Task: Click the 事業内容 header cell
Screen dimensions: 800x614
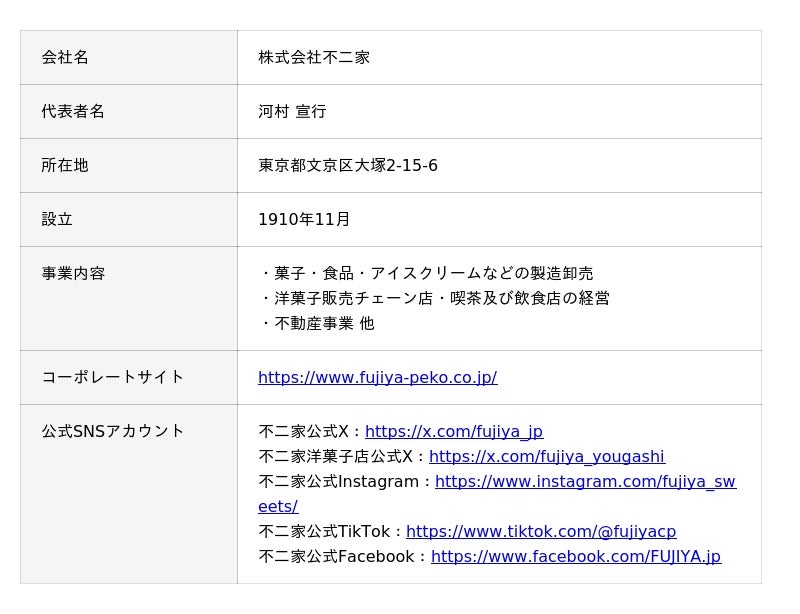Action: click(x=129, y=299)
